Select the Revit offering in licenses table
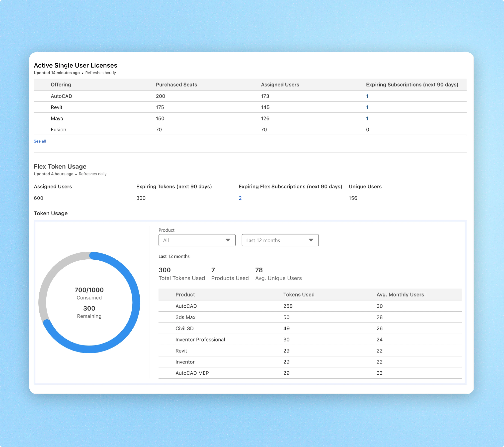The width and height of the screenshot is (504, 447). (x=250, y=107)
